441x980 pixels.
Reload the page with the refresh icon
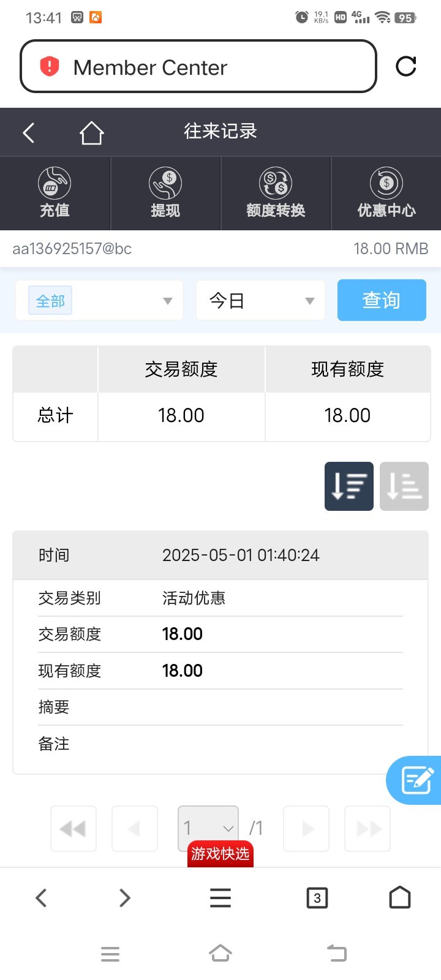406,66
